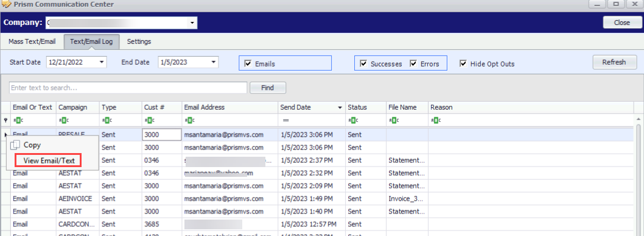Toggle the Successes checkbox
Screen dimensions: 644x236
363,64
